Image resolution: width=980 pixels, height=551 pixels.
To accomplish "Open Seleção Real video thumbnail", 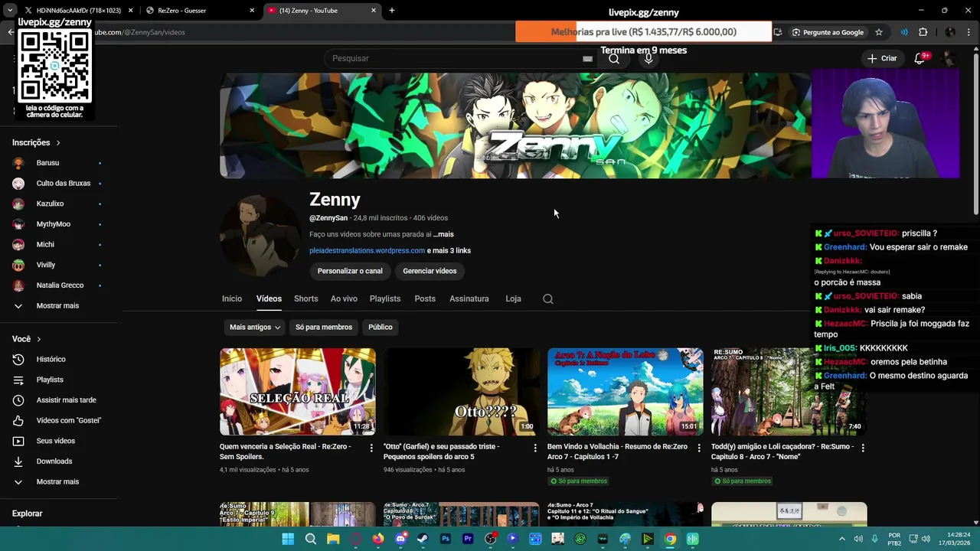I will [298, 392].
